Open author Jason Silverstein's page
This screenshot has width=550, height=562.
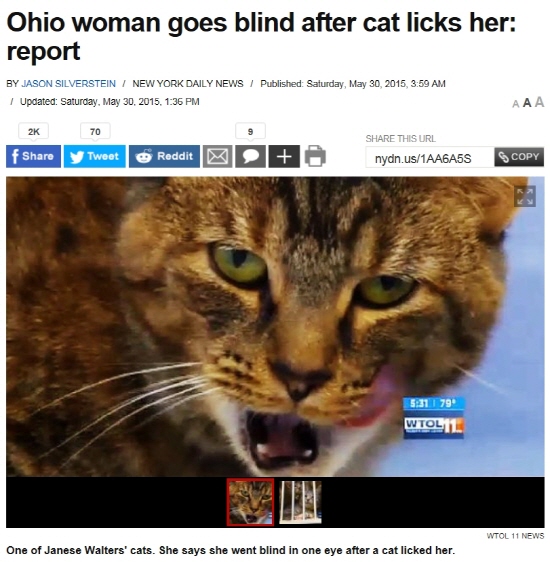point(68,84)
